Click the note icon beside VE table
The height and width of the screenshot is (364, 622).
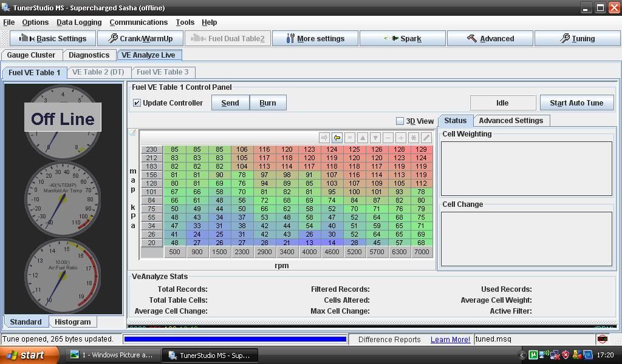pos(132,133)
